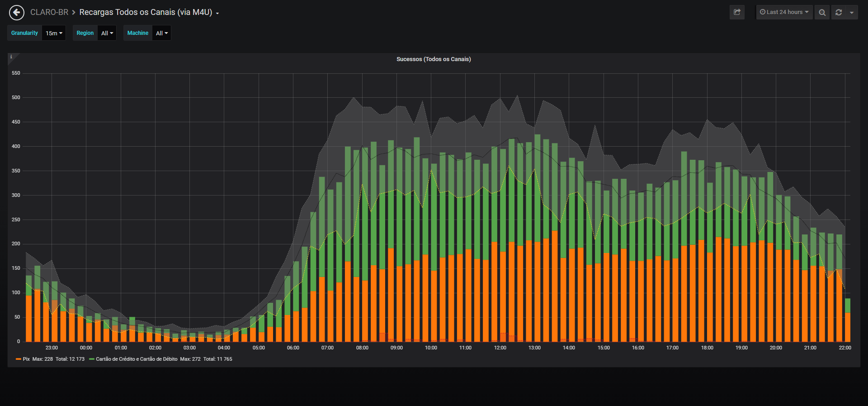This screenshot has height=406, width=868.
Task: Open the 'Sucessos (Todos os Canais)' panel title menu
Action: click(x=434, y=59)
